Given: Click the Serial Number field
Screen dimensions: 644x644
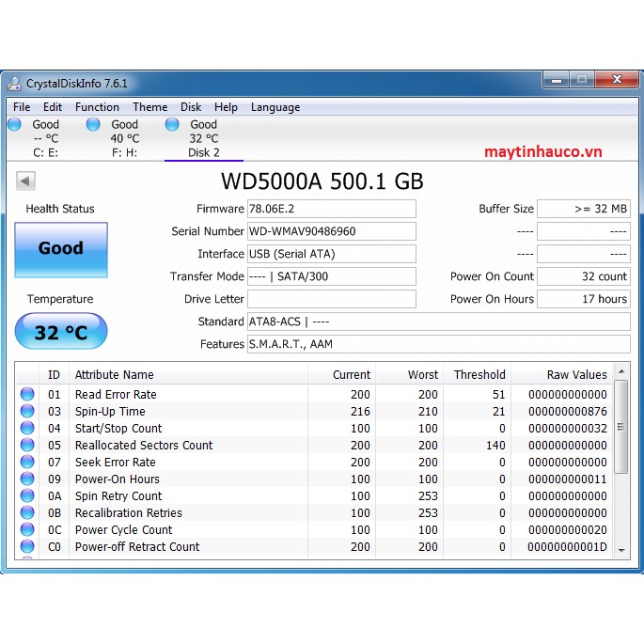Looking at the screenshot, I should (x=331, y=231).
